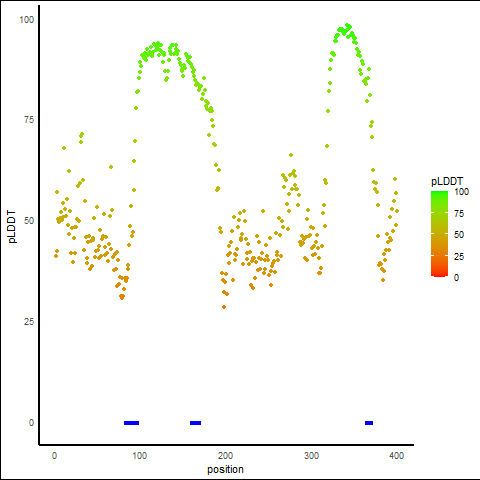Click the x-axis title position
This screenshot has width=480, height=480.
225,469
